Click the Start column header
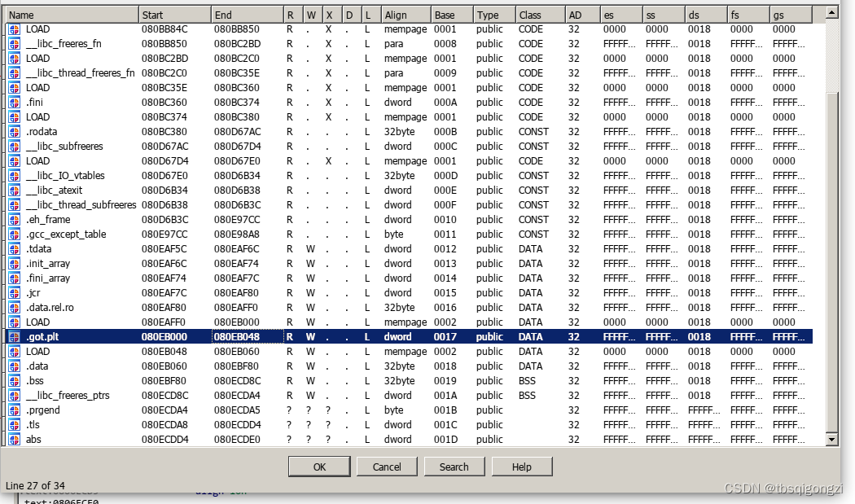Image resolution: width=855 pixels, height=504 pixels. (175, 14)
